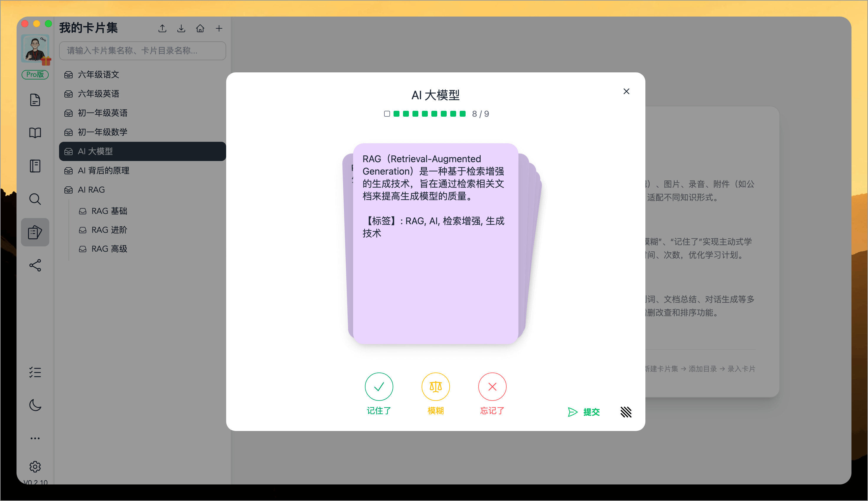Open the reading book panel in sidebar
The height and width of the screenshot is (501, 868).
pyautogui.click(x=35, y=133)
